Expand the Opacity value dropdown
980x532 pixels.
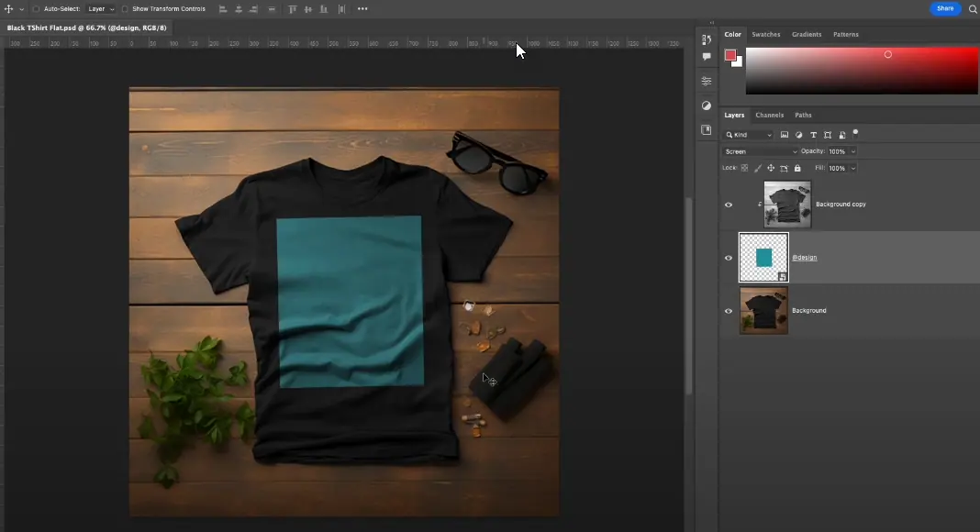click(853, 151)
